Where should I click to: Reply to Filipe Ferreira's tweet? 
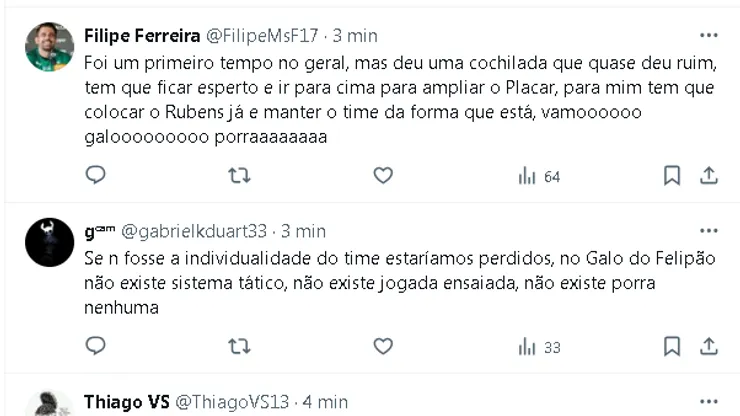[x=95, y=176]
